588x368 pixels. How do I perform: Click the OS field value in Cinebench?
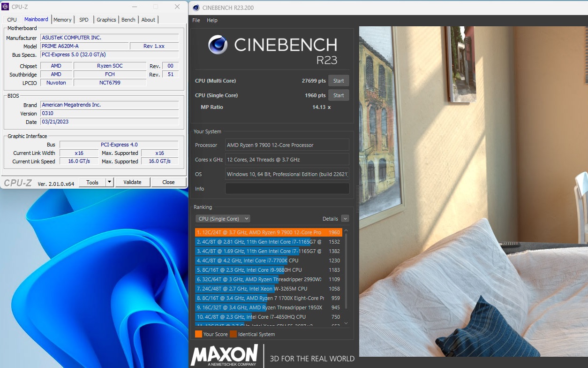coord(287,174)
